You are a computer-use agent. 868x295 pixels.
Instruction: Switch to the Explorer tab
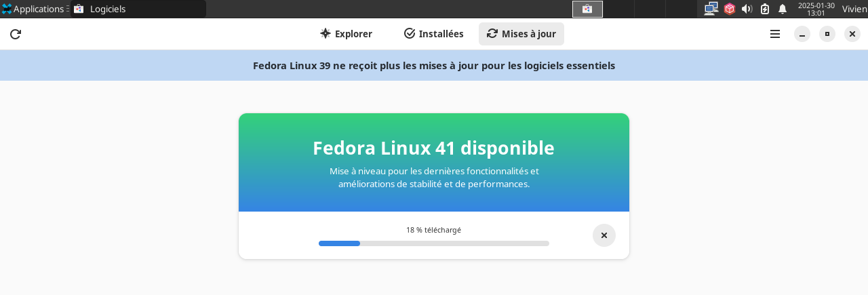pyautogui.click(x=346, y=34)
